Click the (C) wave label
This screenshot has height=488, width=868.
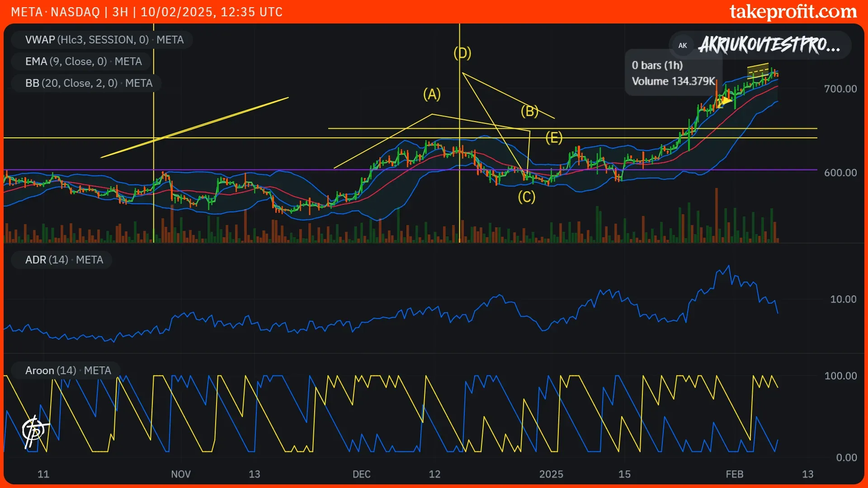[x=526, y=197]
